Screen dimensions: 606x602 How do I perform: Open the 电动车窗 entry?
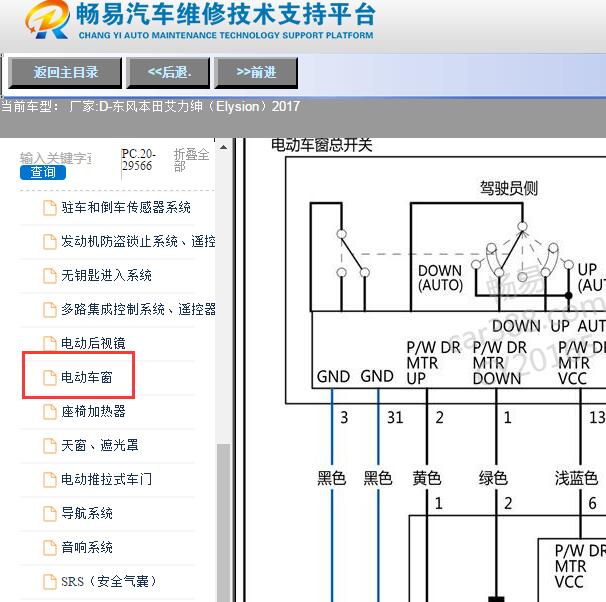(x=87, y=378)
